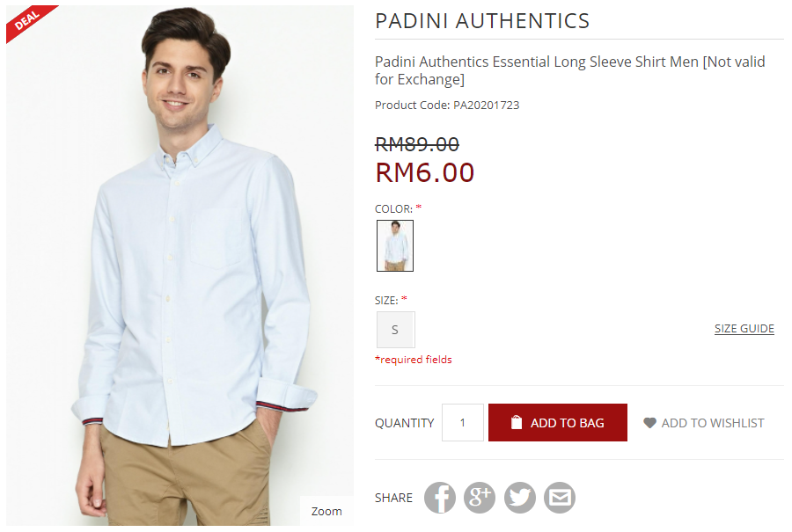The height and width of the screenshot is (532, 792).
Task: Click the sale price RM6.00
Action: (x=425, y=172)
